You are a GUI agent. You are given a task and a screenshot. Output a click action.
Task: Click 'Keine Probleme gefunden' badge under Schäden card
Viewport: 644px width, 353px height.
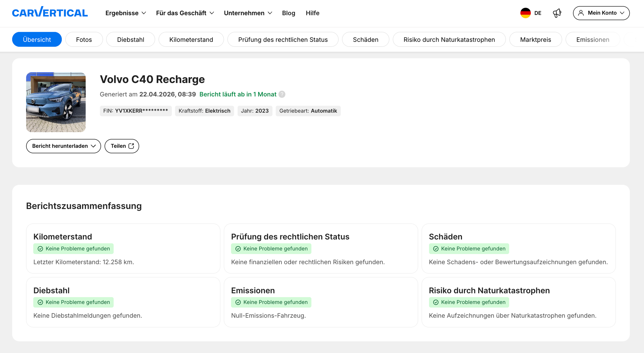tap(469, 249)
